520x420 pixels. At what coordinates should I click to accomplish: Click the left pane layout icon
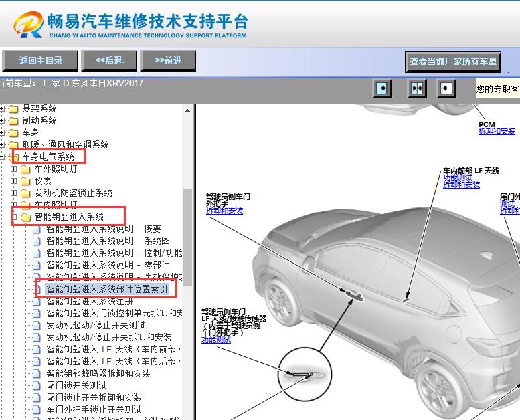382,88
